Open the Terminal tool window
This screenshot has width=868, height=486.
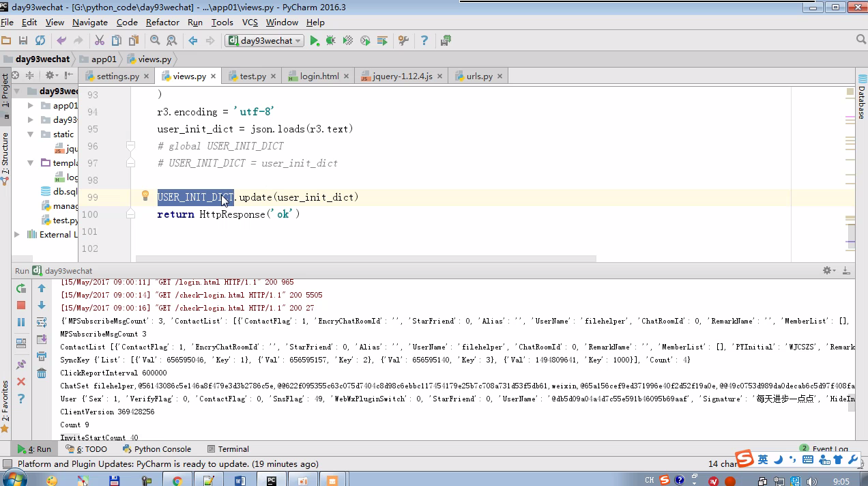[228, 449]
